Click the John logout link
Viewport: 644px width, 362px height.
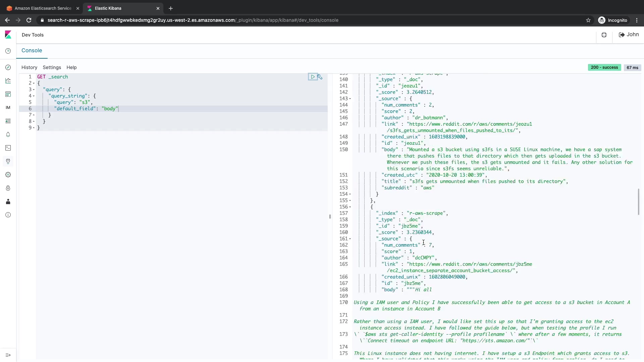click(629, 35)
